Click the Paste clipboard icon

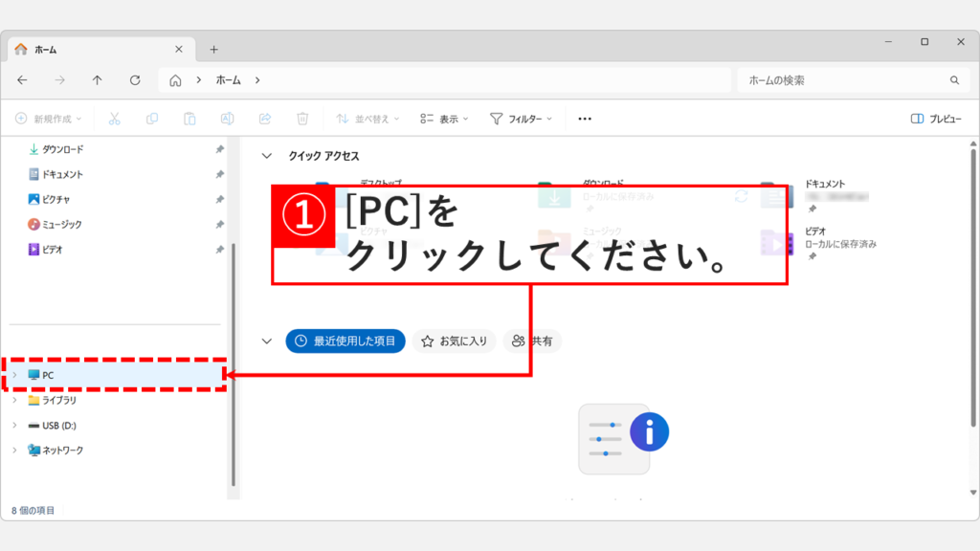click(x=189, y=119)
